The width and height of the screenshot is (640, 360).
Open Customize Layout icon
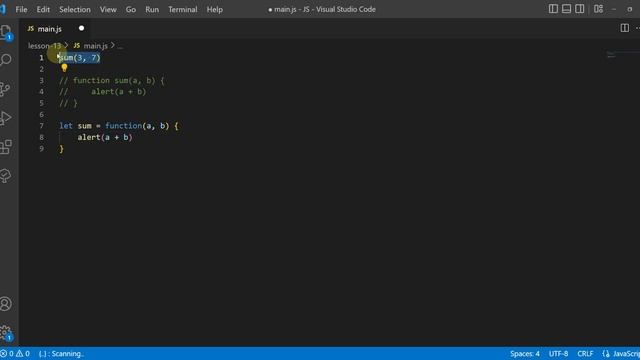tap(598, 9)
